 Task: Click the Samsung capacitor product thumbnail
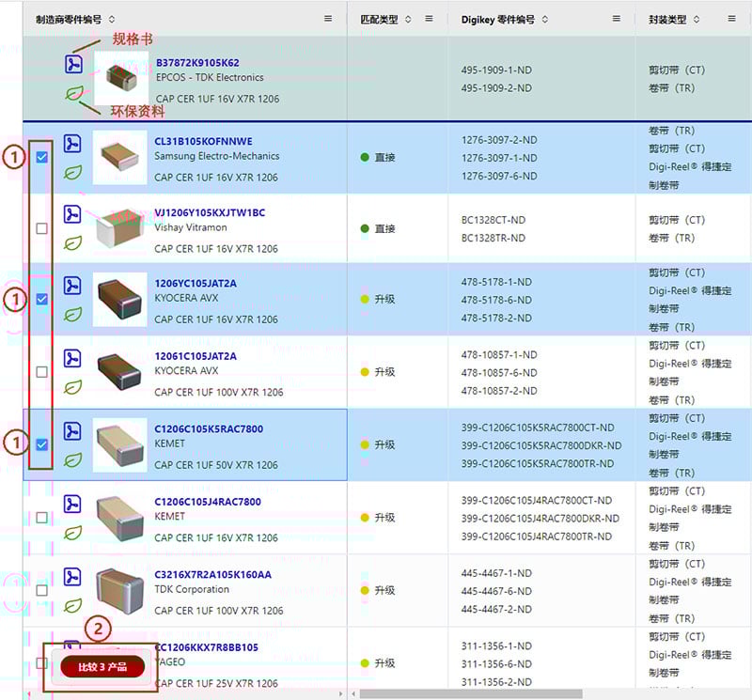coord(119,156)
